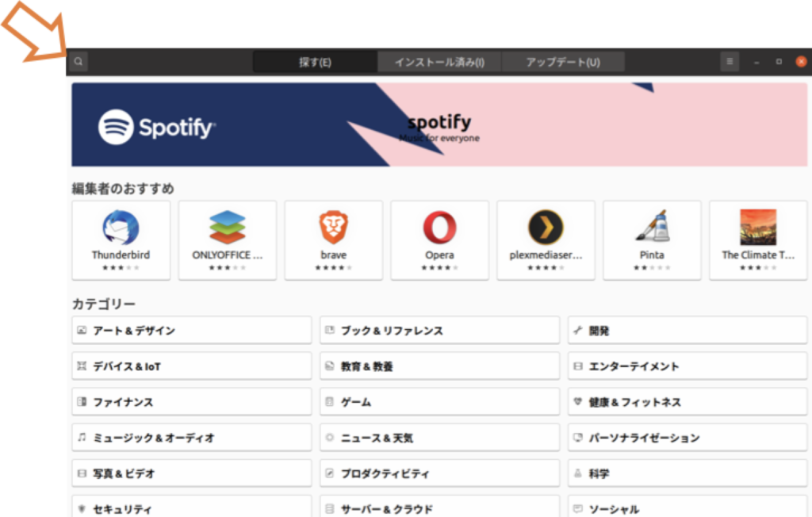Open the エンターテイメント category

(688, 366)
